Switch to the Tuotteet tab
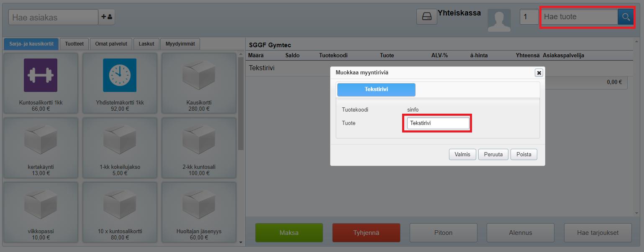Screen dimensions: 644x252 coord(74,44)
